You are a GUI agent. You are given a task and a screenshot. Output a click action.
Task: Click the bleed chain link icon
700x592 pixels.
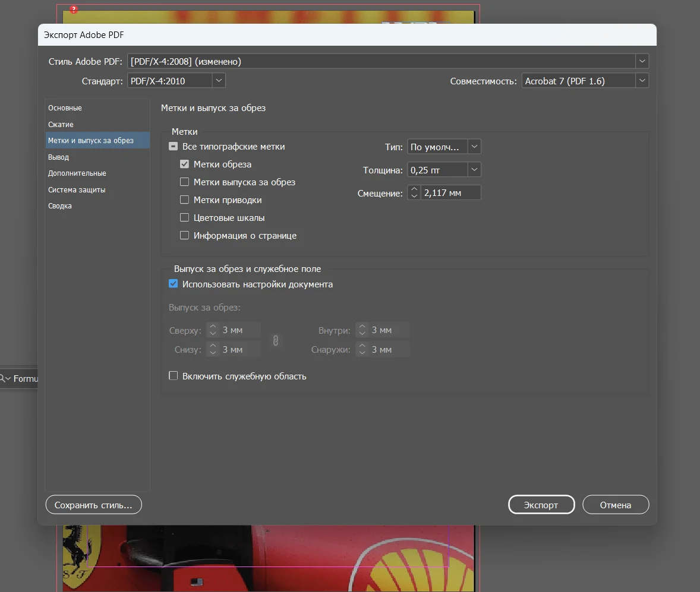tap(276, 340)
